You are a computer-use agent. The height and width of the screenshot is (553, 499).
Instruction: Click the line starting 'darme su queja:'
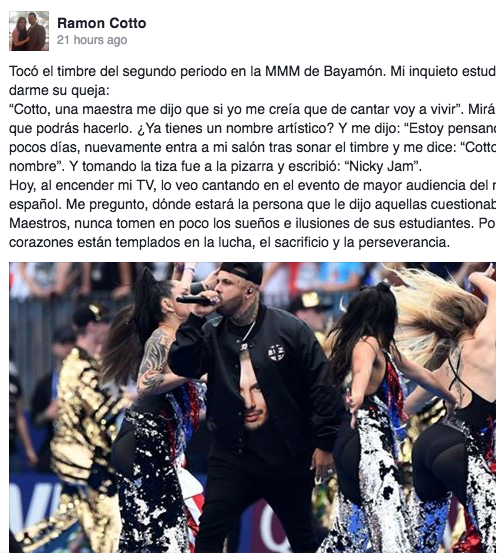pos(59,91)
